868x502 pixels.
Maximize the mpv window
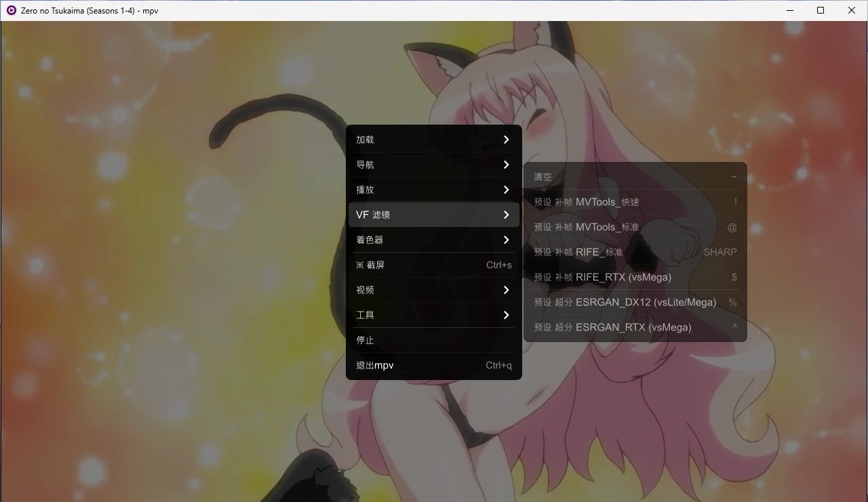[x=821, y=10]
